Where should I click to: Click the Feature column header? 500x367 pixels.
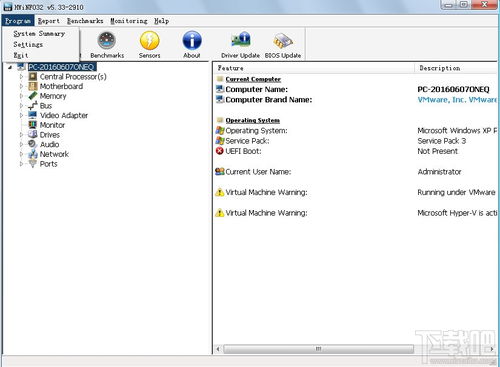click(314, 68)
